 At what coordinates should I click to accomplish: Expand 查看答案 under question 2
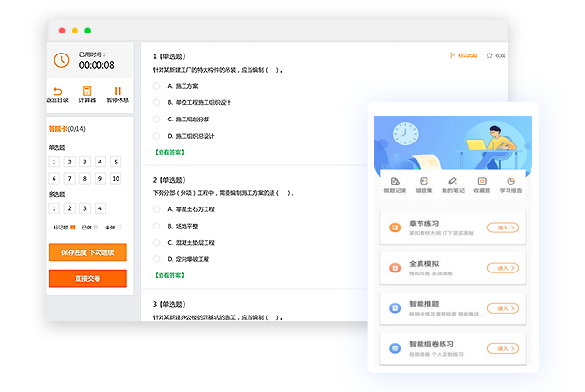[169, 275]
